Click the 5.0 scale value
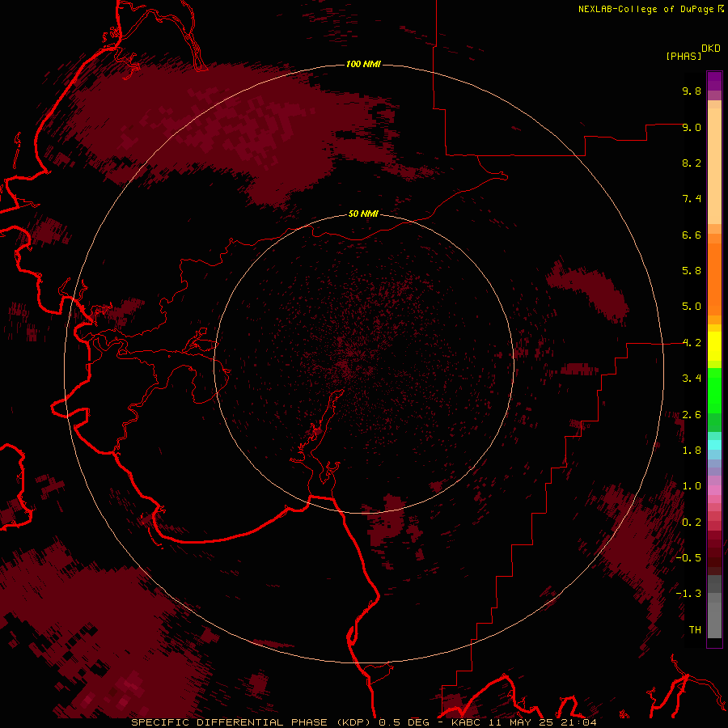The height and width of the screenshot is (728, 728). click(x=692, y=307)
